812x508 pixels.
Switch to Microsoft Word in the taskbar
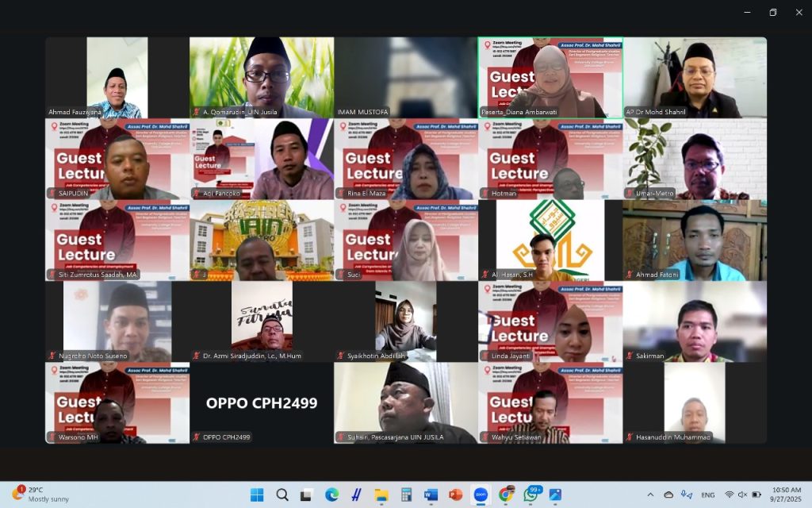pyautogui.click(x=431, y=495)
